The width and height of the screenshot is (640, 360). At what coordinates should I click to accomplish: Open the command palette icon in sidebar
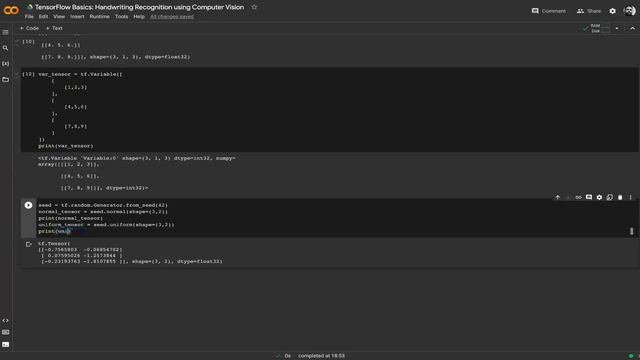5,332
